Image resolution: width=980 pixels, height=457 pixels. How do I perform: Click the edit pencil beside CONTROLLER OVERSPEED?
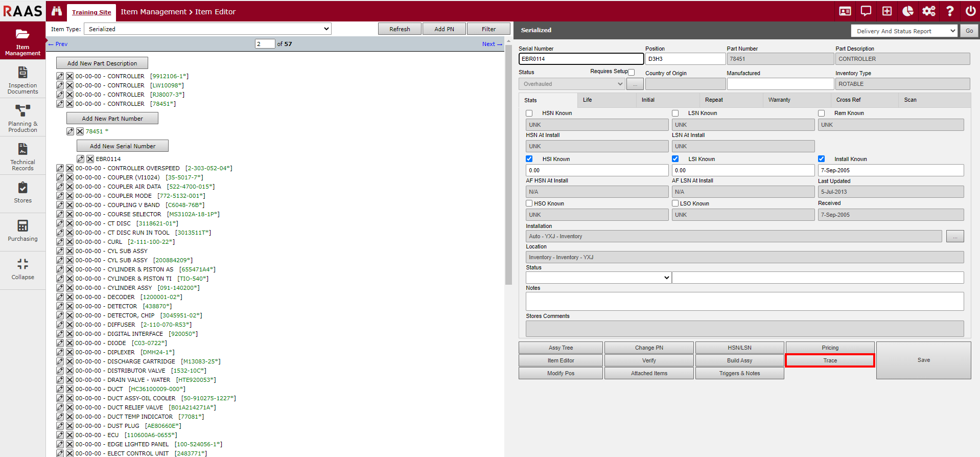point(60,168)
